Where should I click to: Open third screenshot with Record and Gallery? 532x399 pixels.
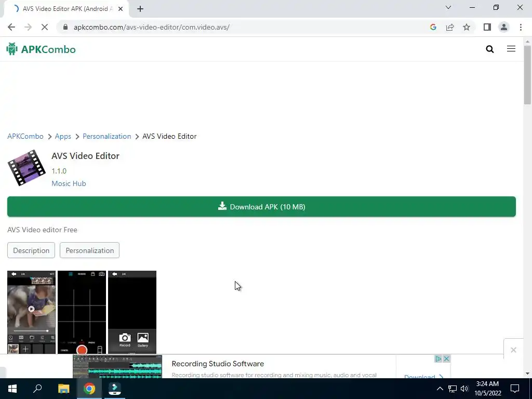[132, 312]
